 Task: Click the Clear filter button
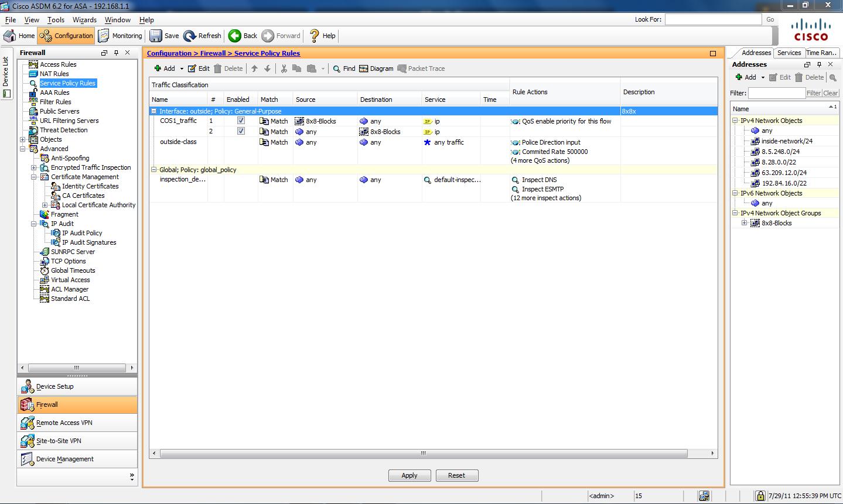[x=831, y=93]
